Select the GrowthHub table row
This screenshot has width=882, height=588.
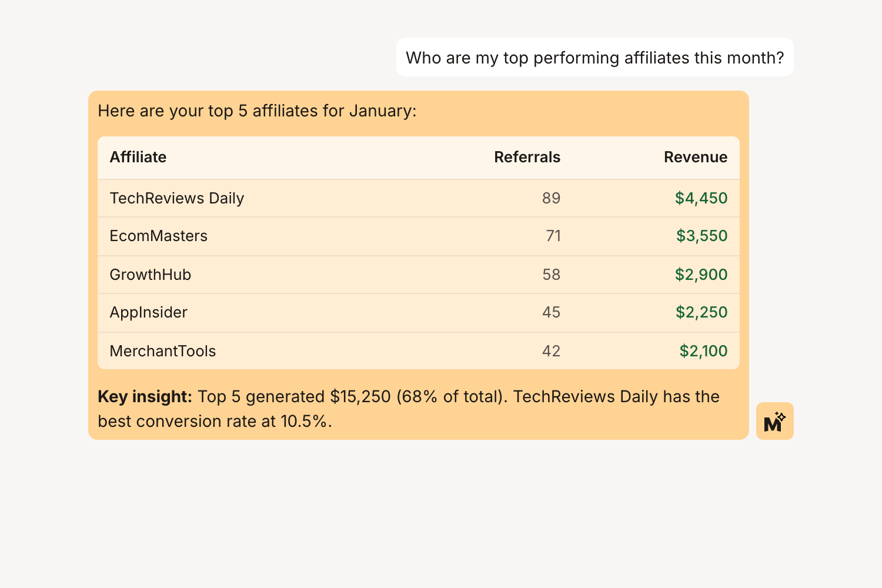[417, 274]
